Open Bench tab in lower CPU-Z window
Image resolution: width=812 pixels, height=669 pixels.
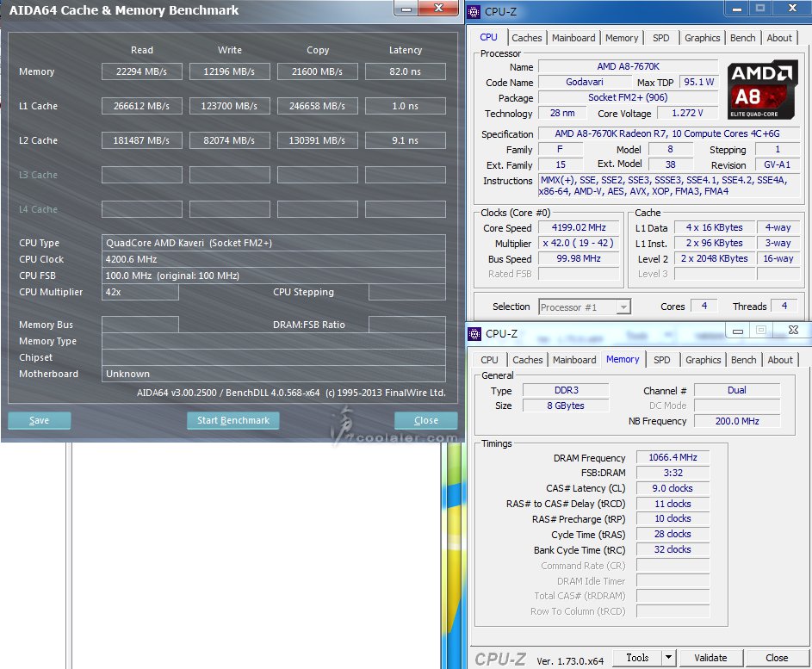[x=744, y=360]
